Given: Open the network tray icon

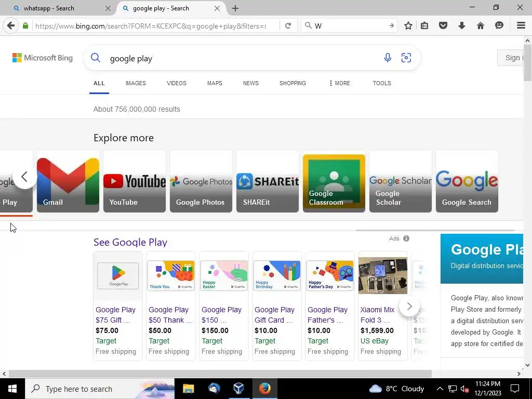Looking at the screenshot, I should pos(453,389).
